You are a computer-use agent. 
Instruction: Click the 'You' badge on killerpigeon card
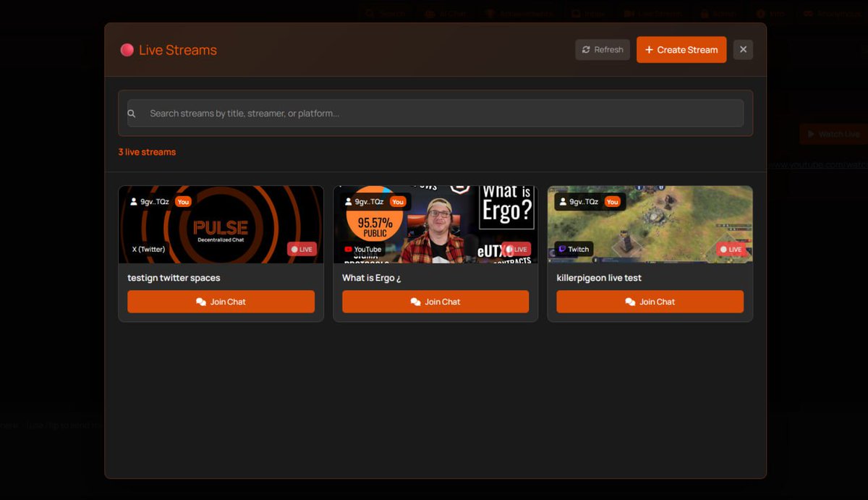coord(612,202)
